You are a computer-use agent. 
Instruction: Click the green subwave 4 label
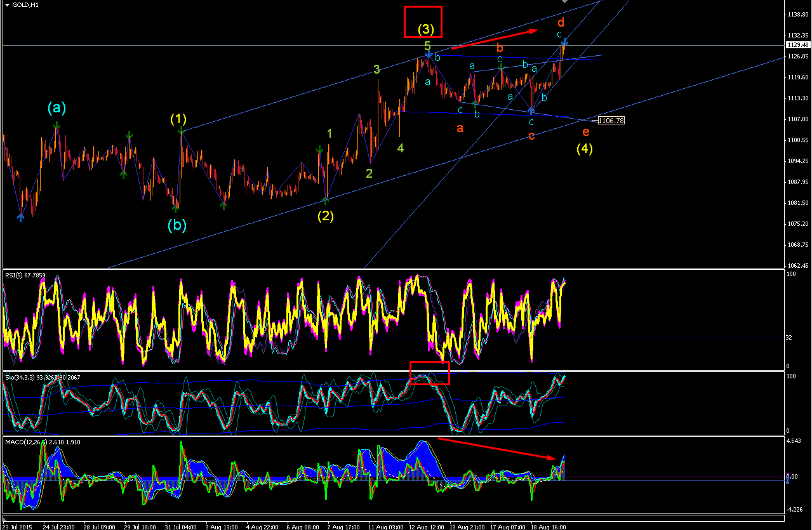(400, 148)
